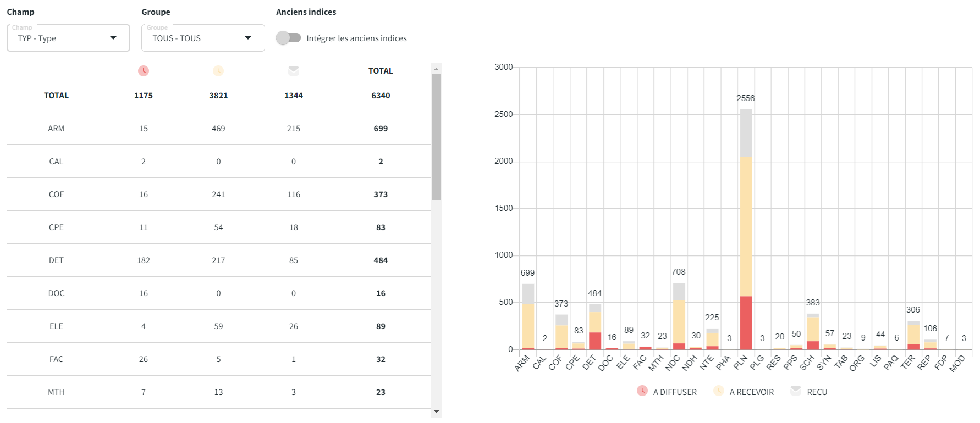Toggle A DIFFUSER series via legend label
The height and width of the screenshot is (423, 980).
[675, 392]
